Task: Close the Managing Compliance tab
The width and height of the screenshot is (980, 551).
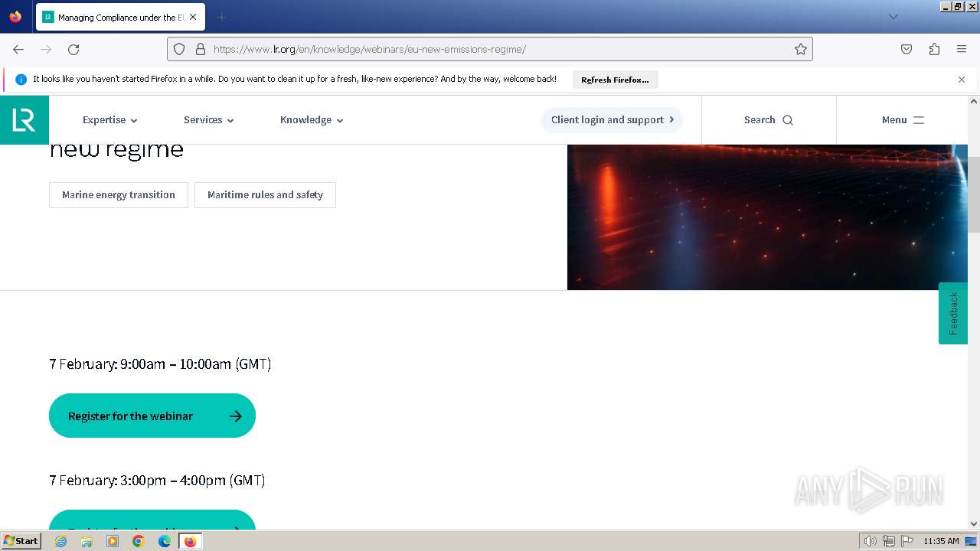Action: click(x=193, y=17)
